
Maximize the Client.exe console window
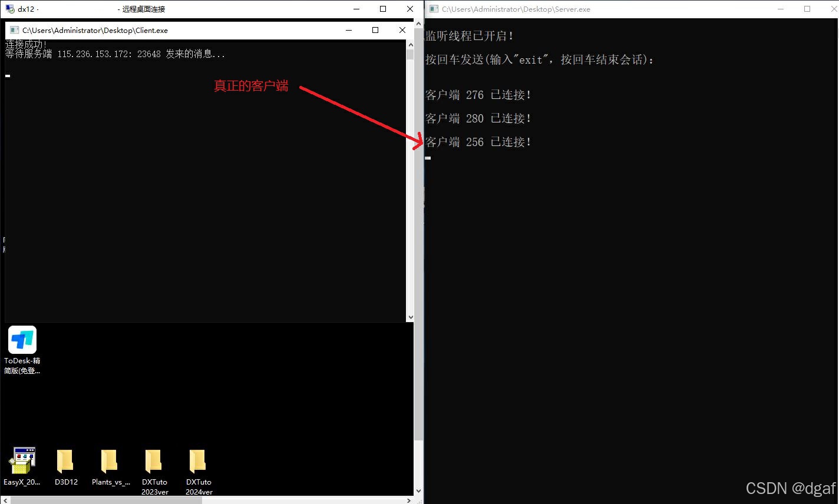point(375,30)
